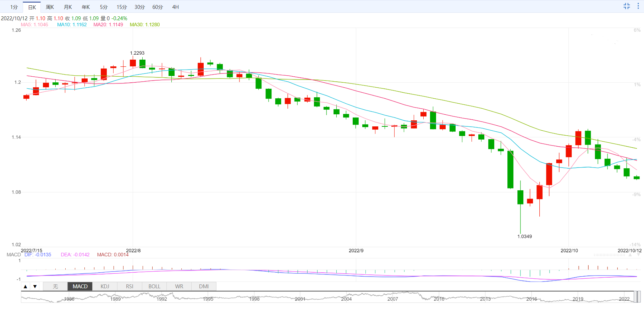Image resolution: width=644 pixels, height=311 pixels.
Task: Switch to the 月K monthly tab
Action: tap(68, 7)
